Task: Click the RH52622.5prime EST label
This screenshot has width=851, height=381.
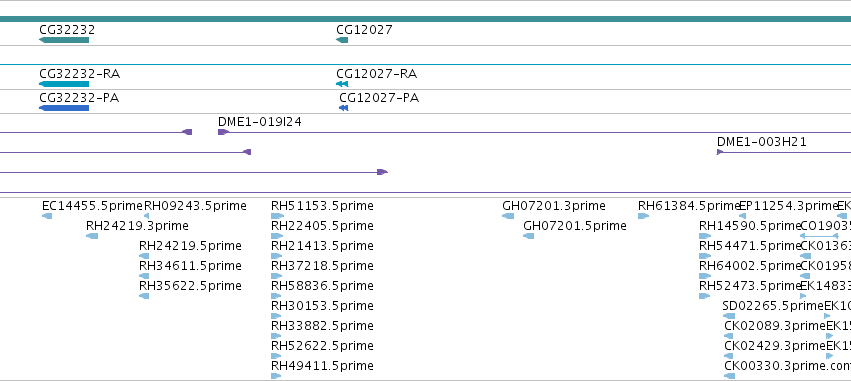Action: pyautogui.click(x=322, y=346)
